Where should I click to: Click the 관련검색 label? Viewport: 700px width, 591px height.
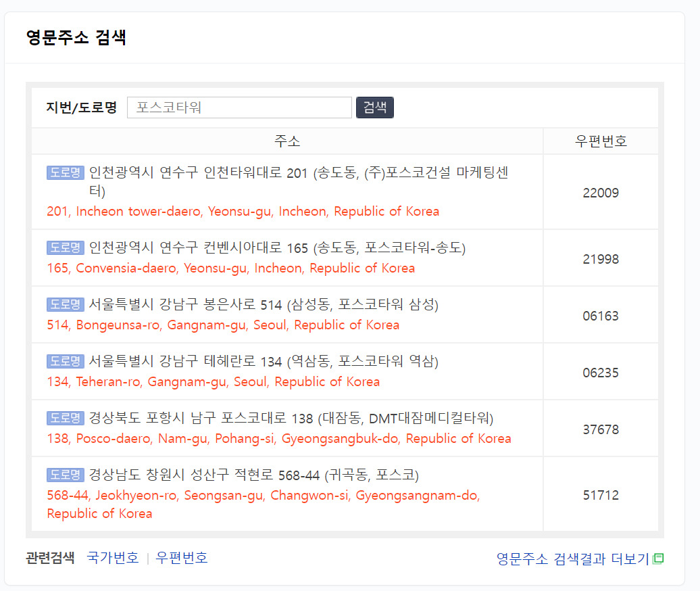click(x=50, y=557)
